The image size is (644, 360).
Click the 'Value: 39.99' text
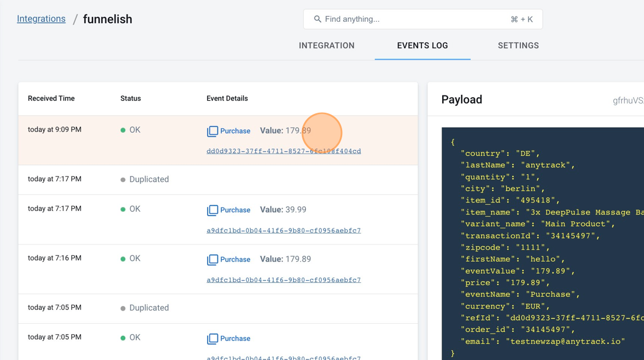[283, 209]
